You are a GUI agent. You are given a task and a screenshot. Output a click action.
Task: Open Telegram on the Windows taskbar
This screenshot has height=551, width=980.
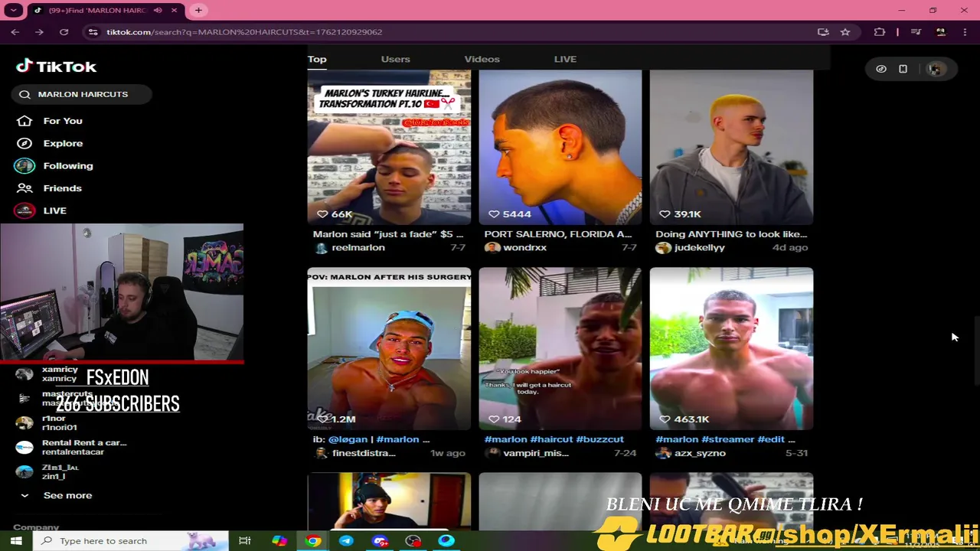(x=346, y=541)
